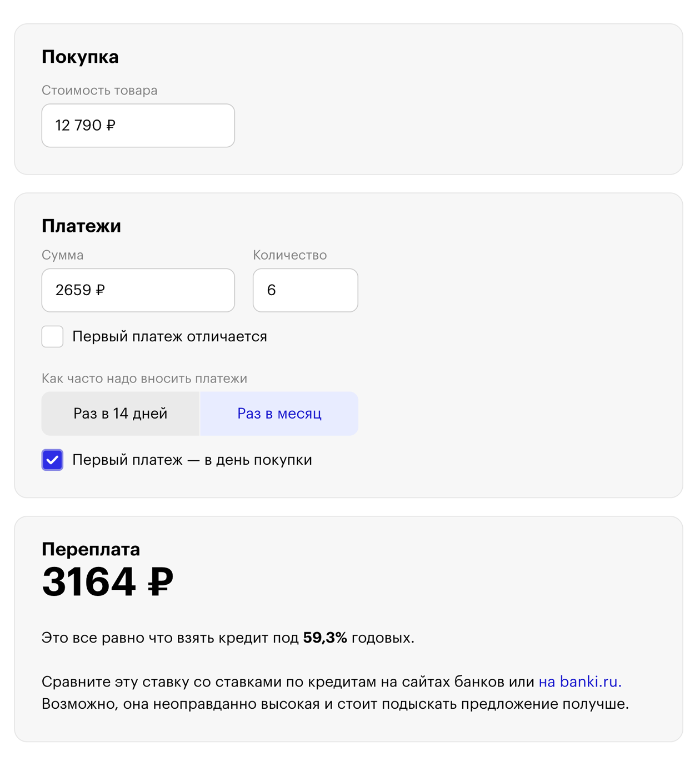
Task: Click the 'Переплата' heading
Action: (91, 549)
